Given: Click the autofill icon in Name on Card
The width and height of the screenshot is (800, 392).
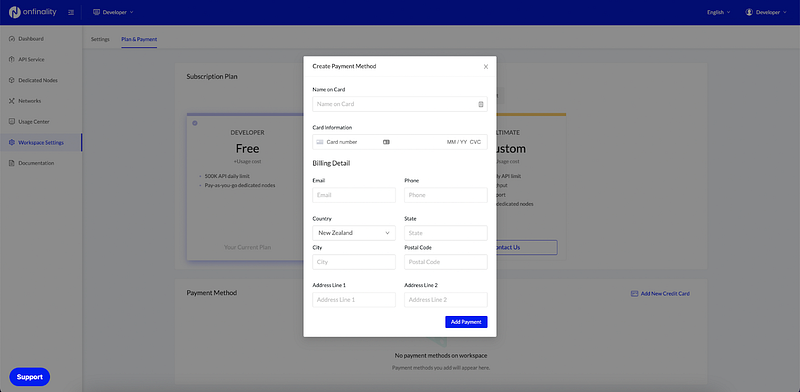Looking at the screenshot, I should 481,104.
